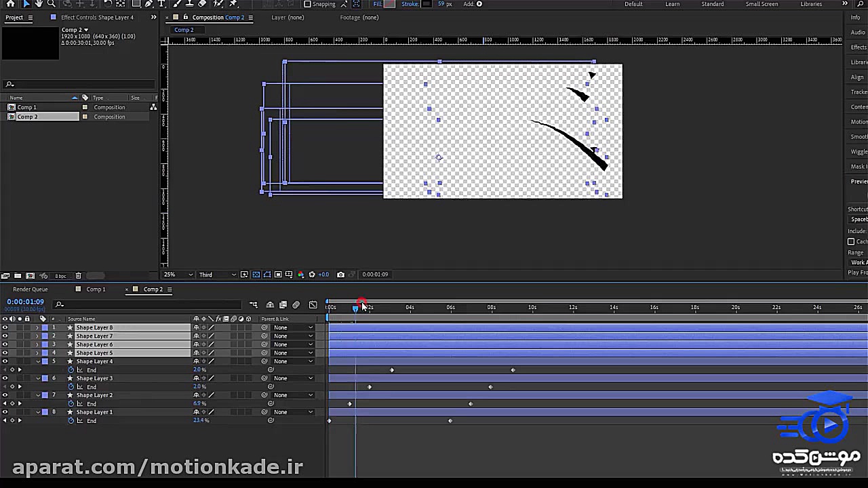Open the Third resolution dropdown

[217, 274]
